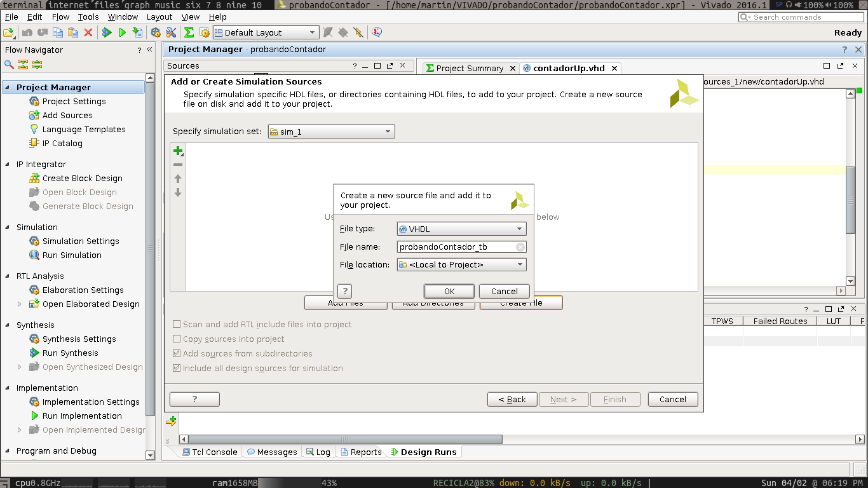This screenshot has width=868, height=488.
Task: Collapse Flow Navigator with double-arrow icon
Action: coord(149,50)
